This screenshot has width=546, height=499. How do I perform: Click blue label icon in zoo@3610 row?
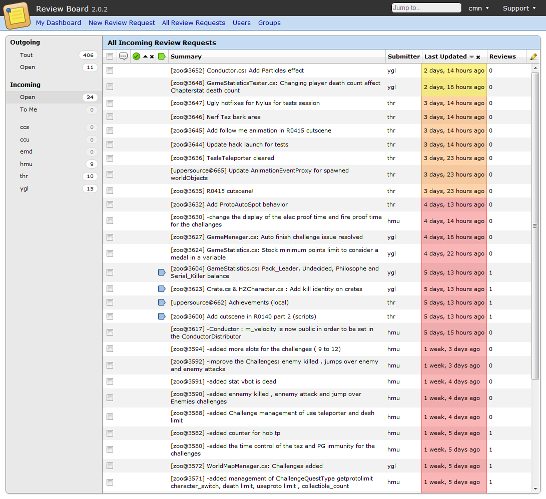[x=162, y=316]
